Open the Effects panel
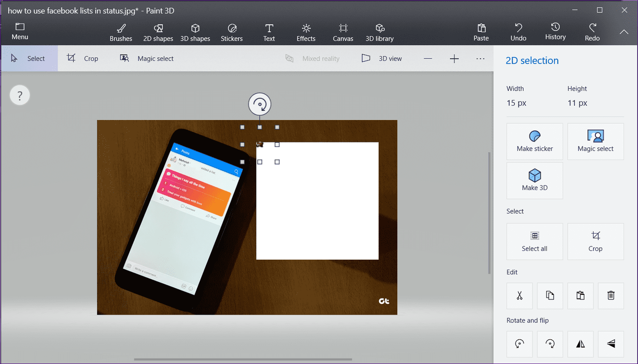This screenshot has width=638, height=364. (x=306, y=33)
